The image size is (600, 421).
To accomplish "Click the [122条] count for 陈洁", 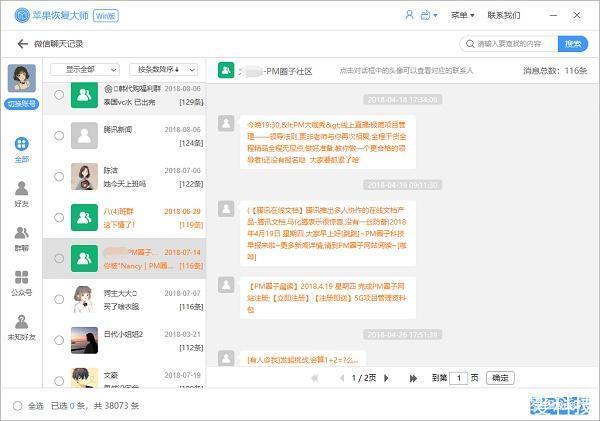I will click(x=191, y=184).
